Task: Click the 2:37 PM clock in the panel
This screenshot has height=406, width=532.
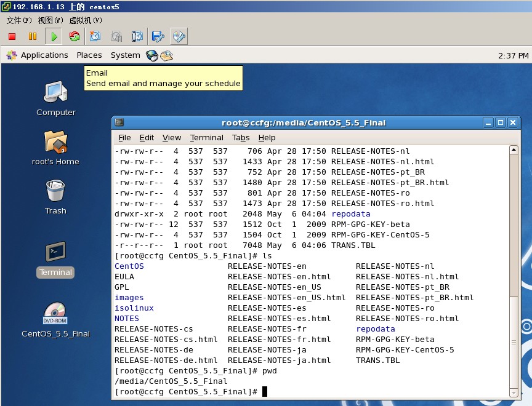Action: pos(514,55)
